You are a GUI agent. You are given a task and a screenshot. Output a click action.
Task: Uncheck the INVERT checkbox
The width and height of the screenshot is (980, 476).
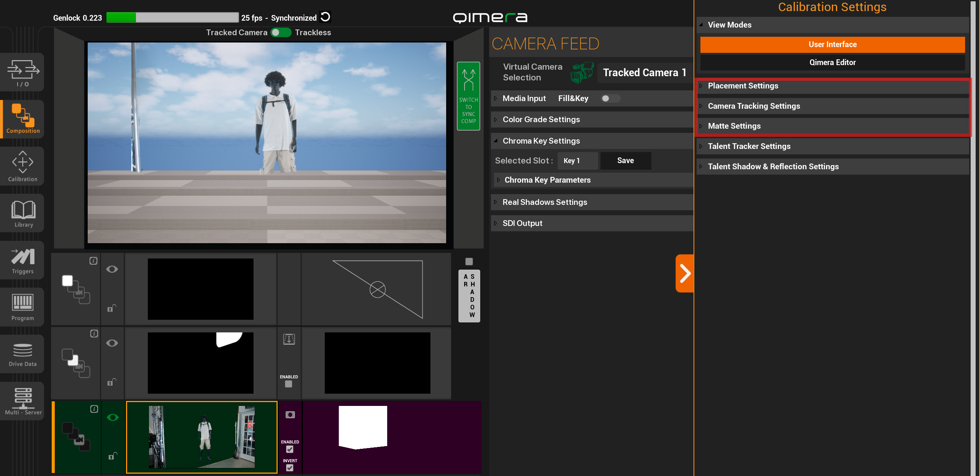pos(290,468)
